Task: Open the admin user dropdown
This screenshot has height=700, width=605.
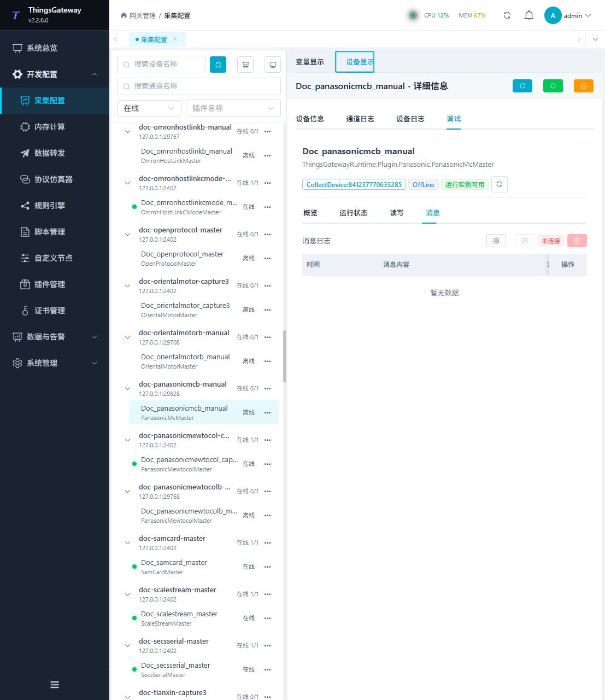Action: click(x=568, y=15)
